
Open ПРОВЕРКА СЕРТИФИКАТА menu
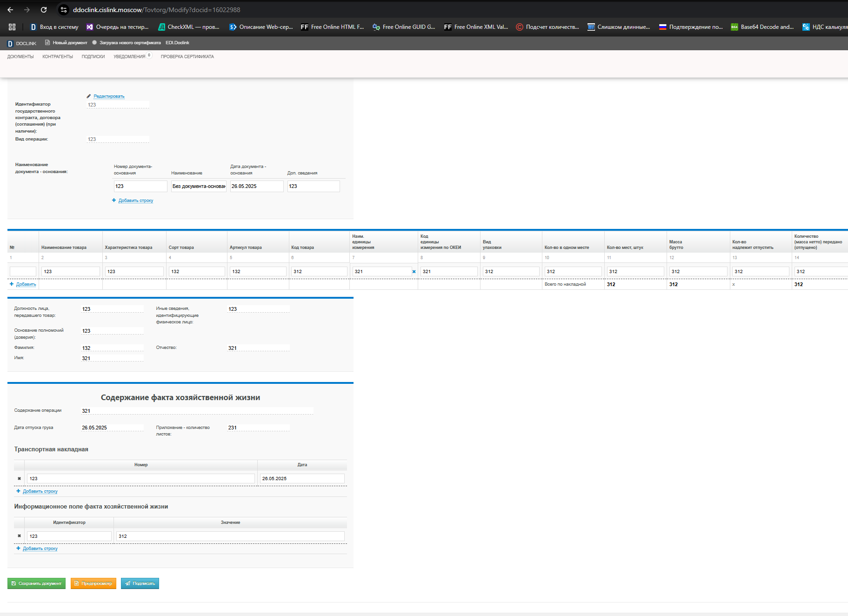click(x=187, y=57)
